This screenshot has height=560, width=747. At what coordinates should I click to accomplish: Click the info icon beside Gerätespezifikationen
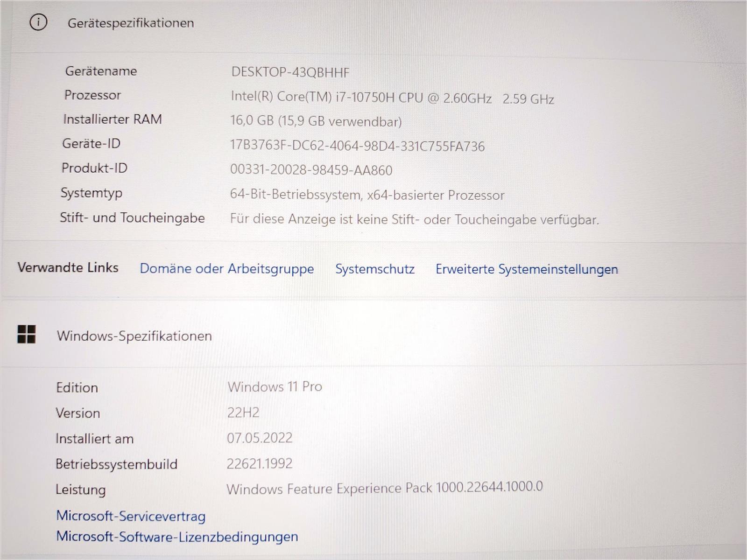(x=38, y=22)
